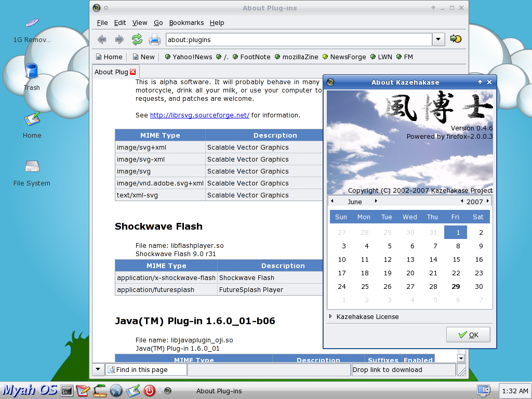This screenshot has width=532, height=399.
Task: Click the printer icon in toolbar
Action: coord(155,39)
